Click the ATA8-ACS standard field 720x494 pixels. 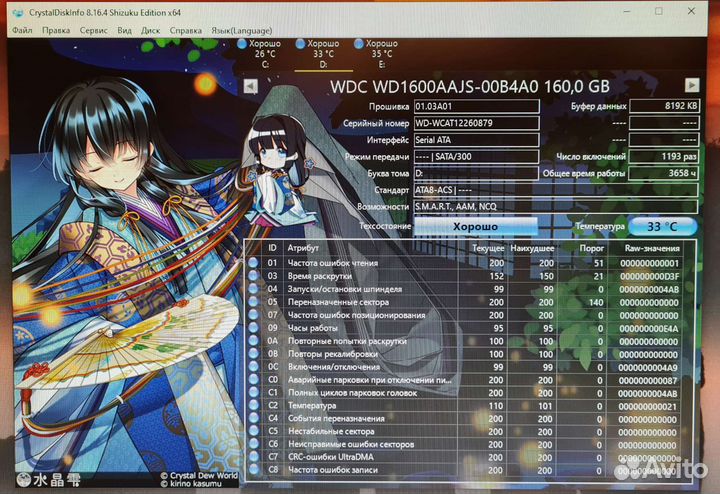coord(556,190)
